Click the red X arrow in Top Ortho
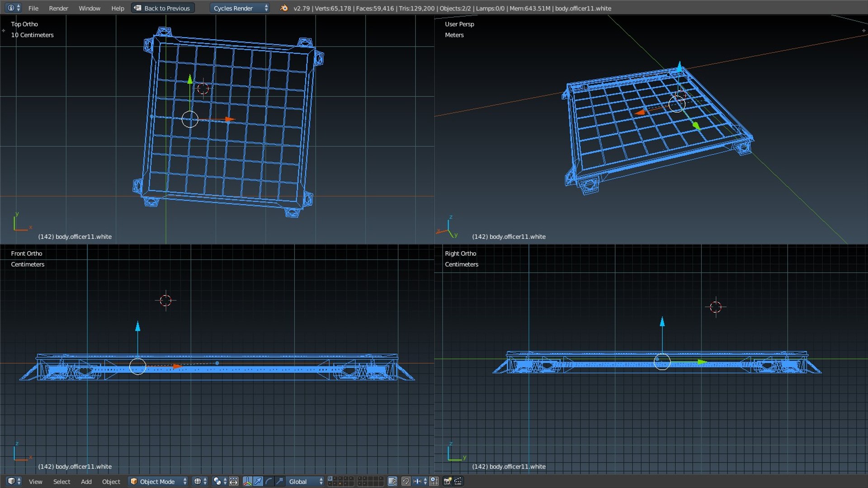This screenshot has width=868, height=488. 230,120
